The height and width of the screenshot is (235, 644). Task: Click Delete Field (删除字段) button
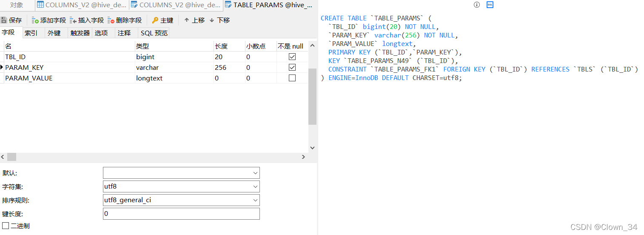[125, 20]
